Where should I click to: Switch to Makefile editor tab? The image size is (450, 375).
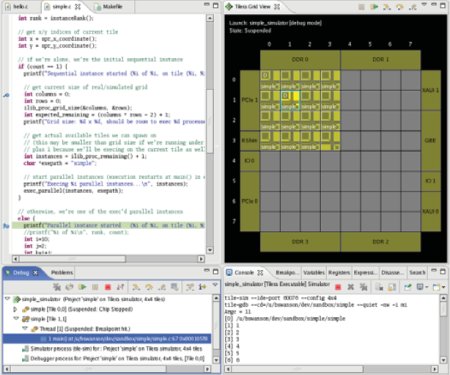(x=109, y=7)
